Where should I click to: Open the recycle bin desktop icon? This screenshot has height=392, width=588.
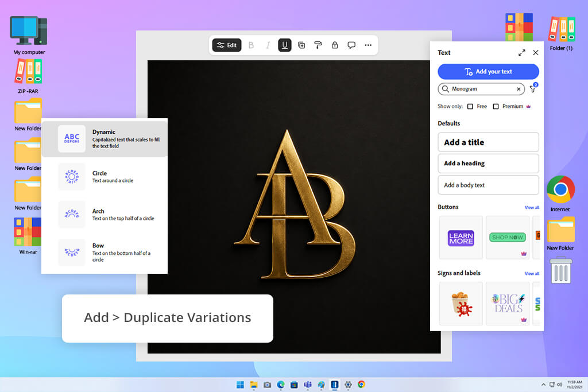[x=561, y=270]
